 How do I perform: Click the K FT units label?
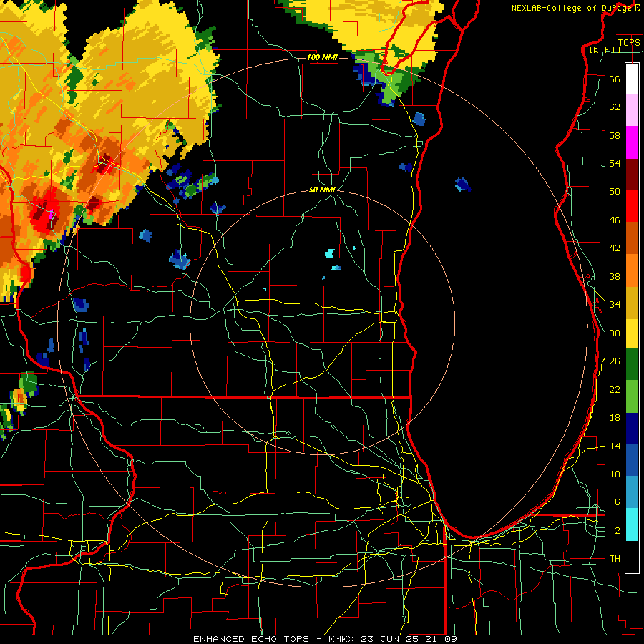tap(605, 49)
